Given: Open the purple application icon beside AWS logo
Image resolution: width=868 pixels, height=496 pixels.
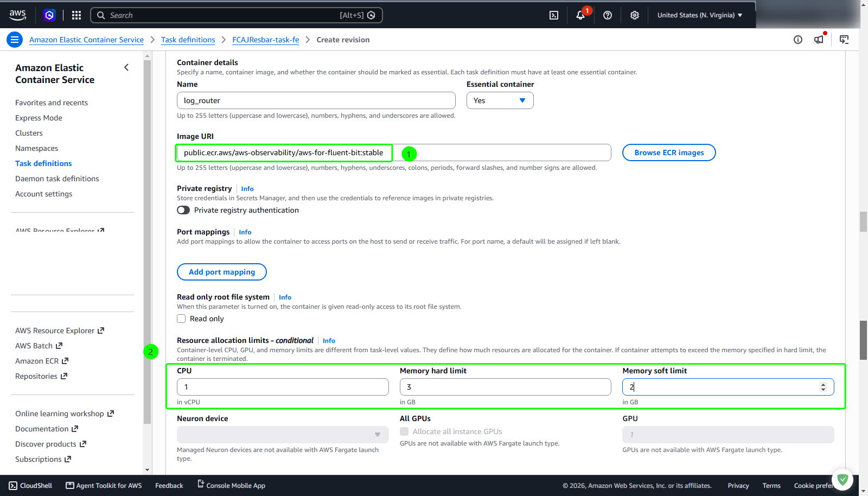Looking at the screenshot, I should click(x=49, y=15).
